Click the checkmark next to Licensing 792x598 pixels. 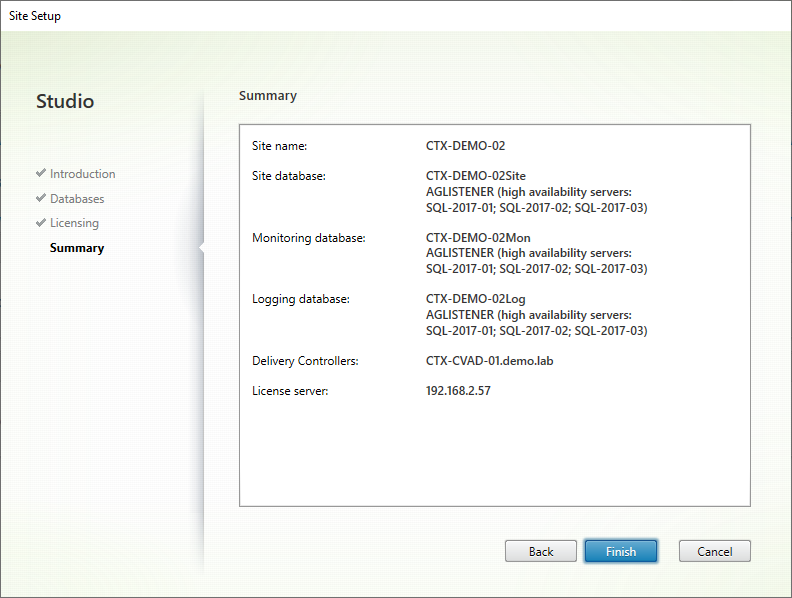[x=41, y=222]
